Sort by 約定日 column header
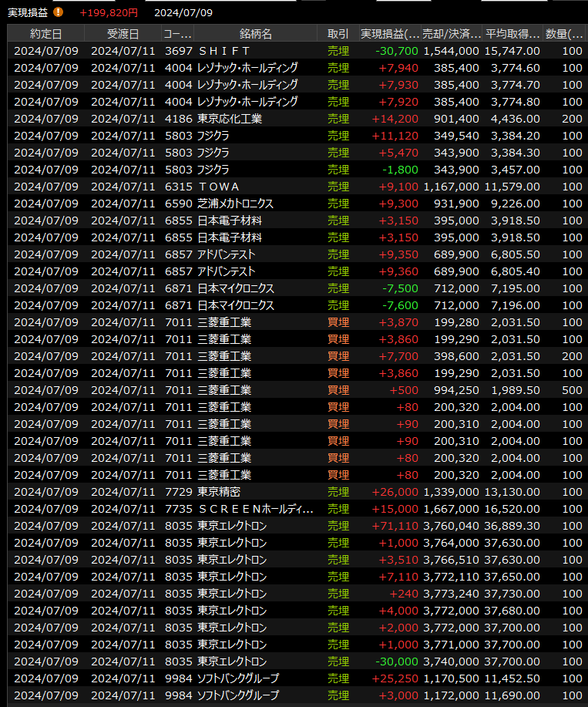 click(45, 34)
